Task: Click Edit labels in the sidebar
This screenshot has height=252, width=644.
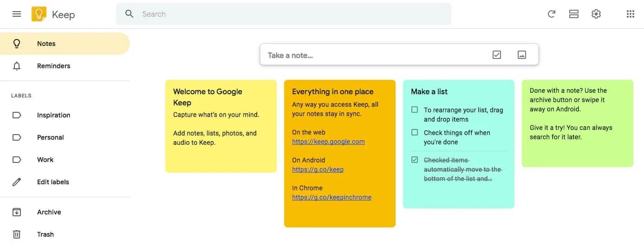Action: point(53,182)
